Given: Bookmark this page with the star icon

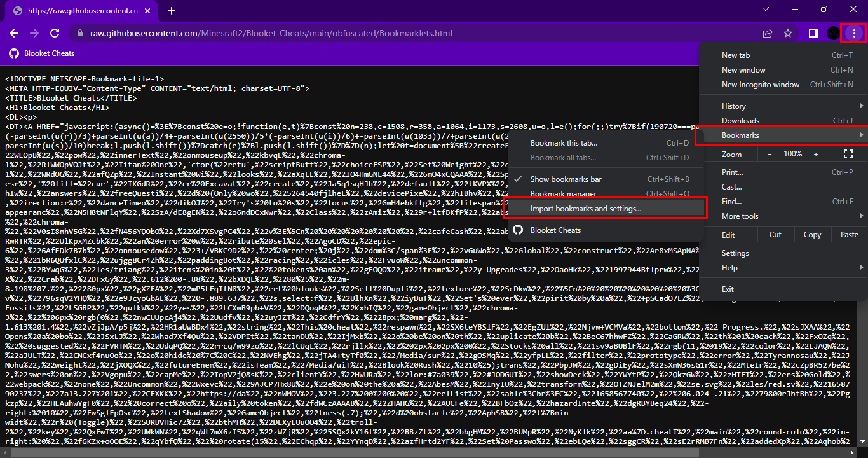Looking at the screenshot, I should point(788,33).
